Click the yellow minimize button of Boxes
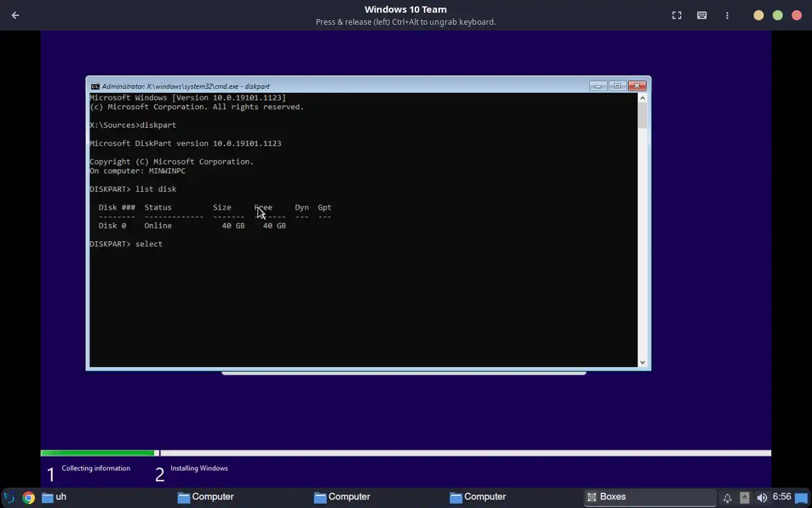The image size is (812, 508). [x=759, y=15]
